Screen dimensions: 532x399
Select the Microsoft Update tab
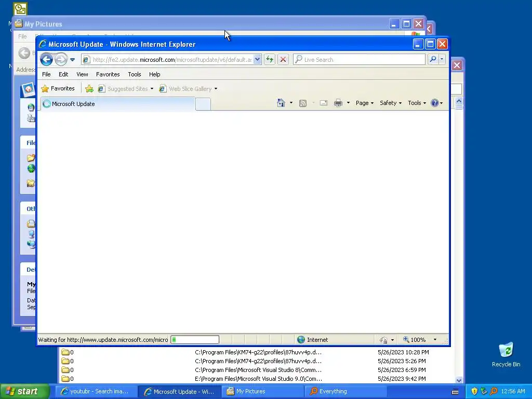tap(118, 104)
